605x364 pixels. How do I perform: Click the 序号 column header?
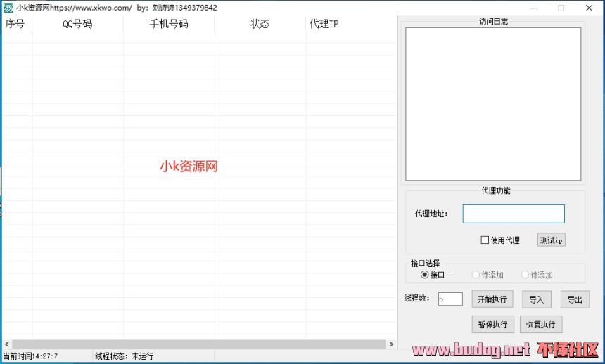coord(15,24)
